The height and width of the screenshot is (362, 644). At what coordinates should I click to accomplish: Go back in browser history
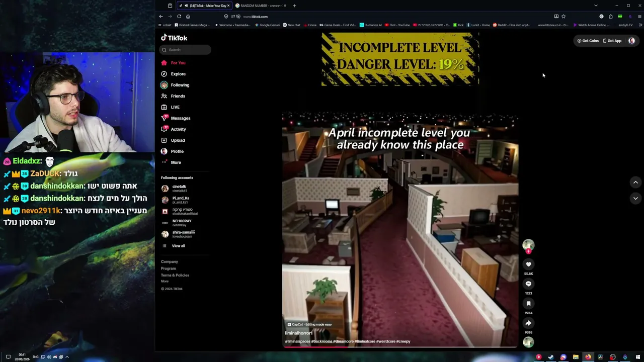click(x=161, y=16)
